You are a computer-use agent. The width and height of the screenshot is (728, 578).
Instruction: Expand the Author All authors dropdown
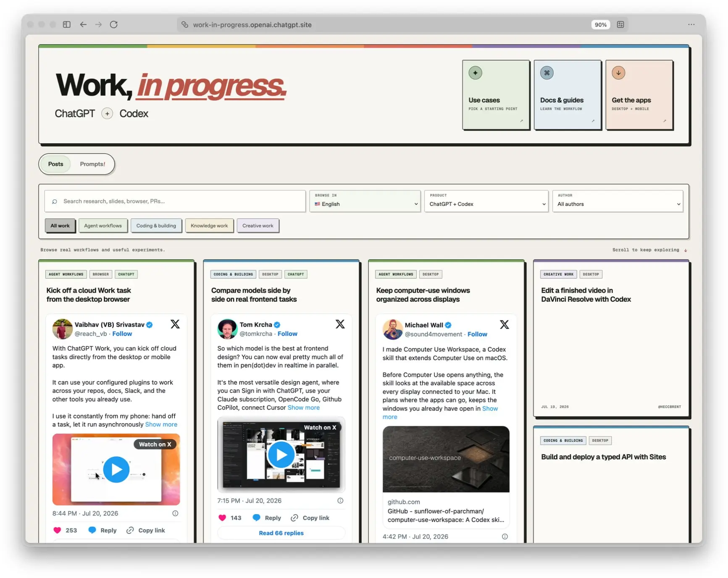point(618,201)
